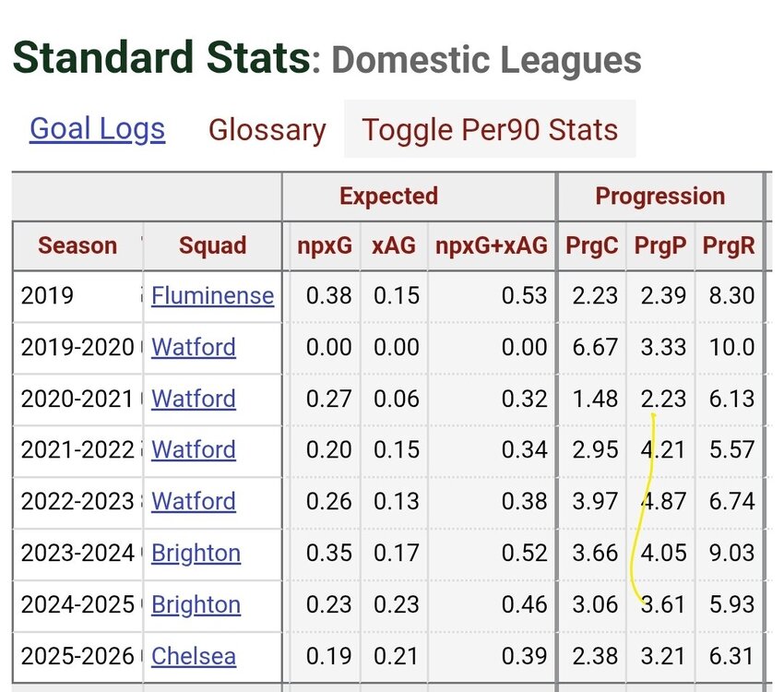Open Watford link for 2020-2021 season
This screenshot has width=784, height=692.
[x=194, y=399]
